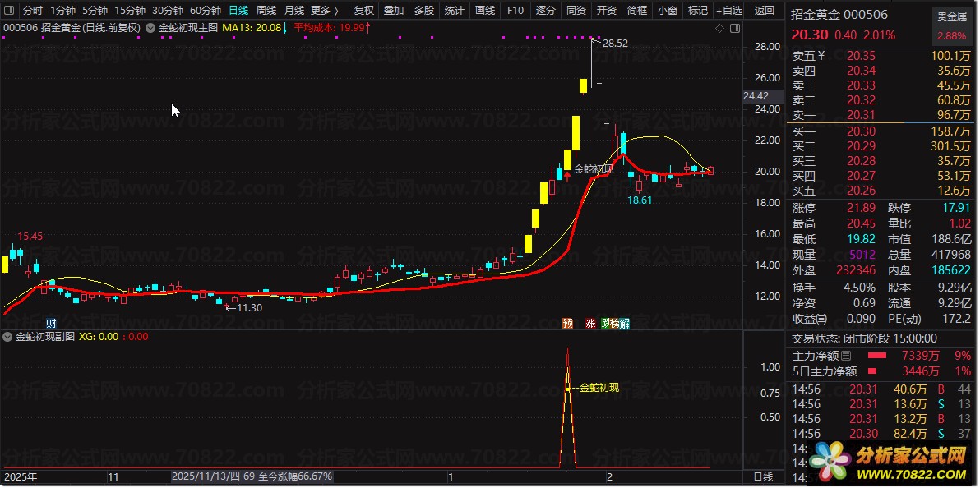Click the 返回 back button
Viewport: 980px width, 488px height.
click(x=764, y=10)
